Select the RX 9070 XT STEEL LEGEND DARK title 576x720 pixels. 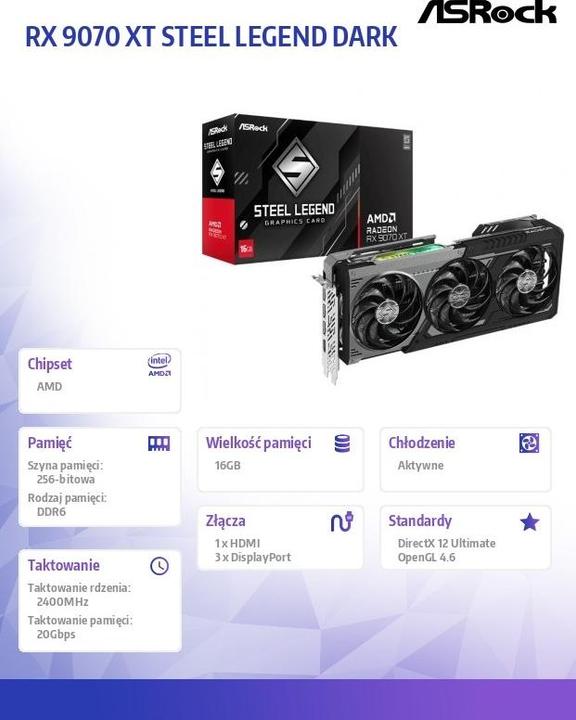(211, 37)
